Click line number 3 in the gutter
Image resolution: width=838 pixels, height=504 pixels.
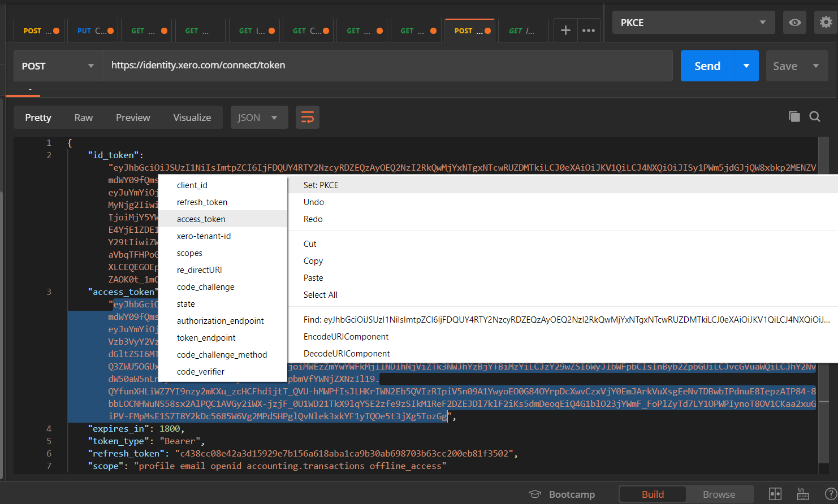coord(49,292)
